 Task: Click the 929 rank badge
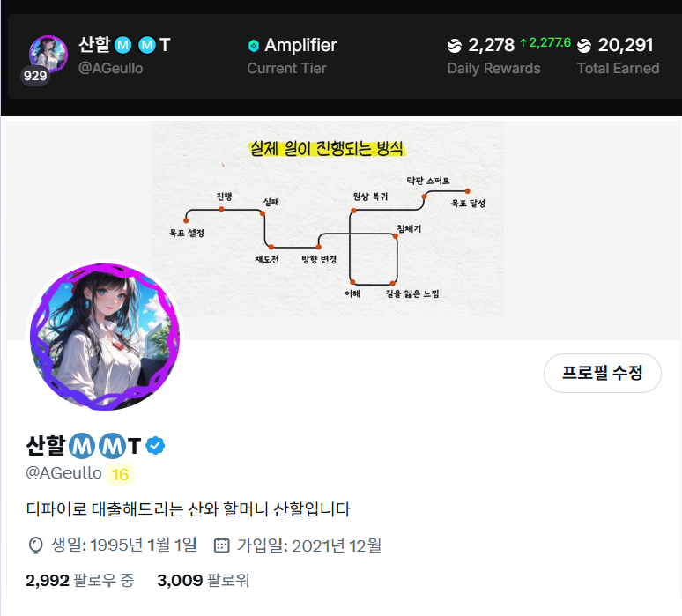[x=35, y=76]
